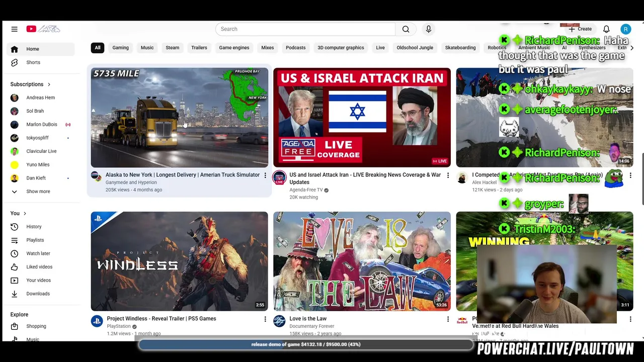Select the 3D computer graphics chip
Viewport: 644px width, 362px height.
pyautogui.click(x=341, y=48)
